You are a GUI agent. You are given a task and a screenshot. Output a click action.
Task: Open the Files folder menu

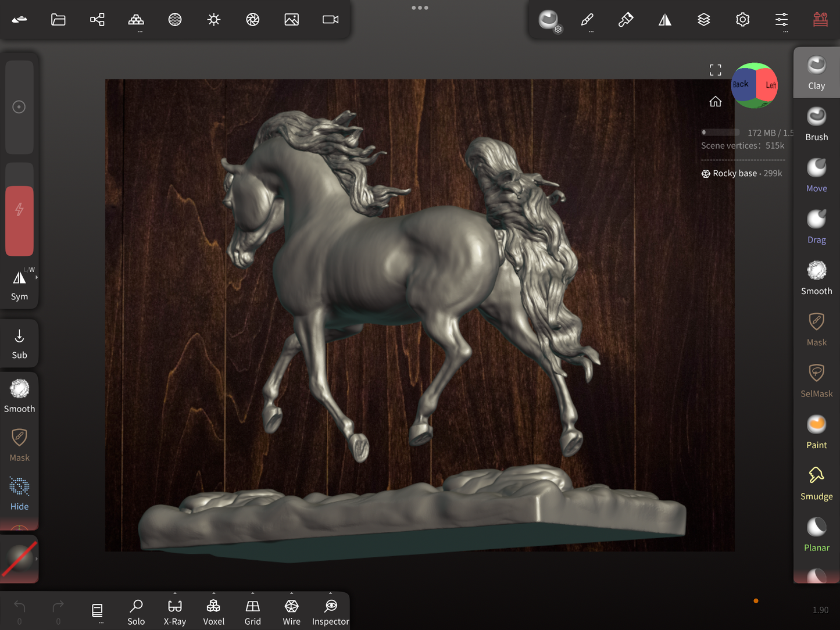point(58,20)
